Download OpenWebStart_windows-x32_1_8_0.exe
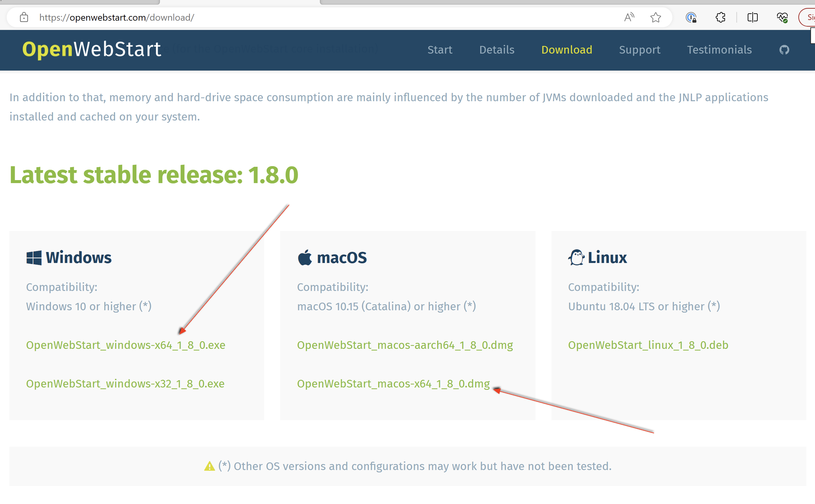The height and width of the screenshot is (504, 815). (125, 384)
